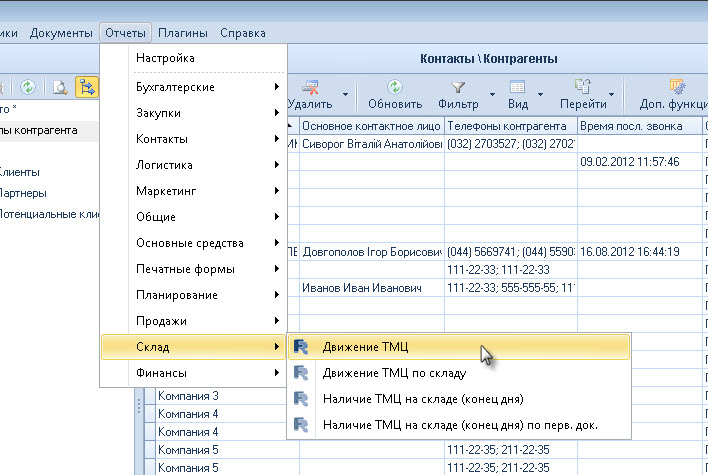Image resolution: width=708 pixels, height=475 pixels.
Task: Close the Отчеты menu by clicking it
Action: pyautogui.click(x=125, y=33)
